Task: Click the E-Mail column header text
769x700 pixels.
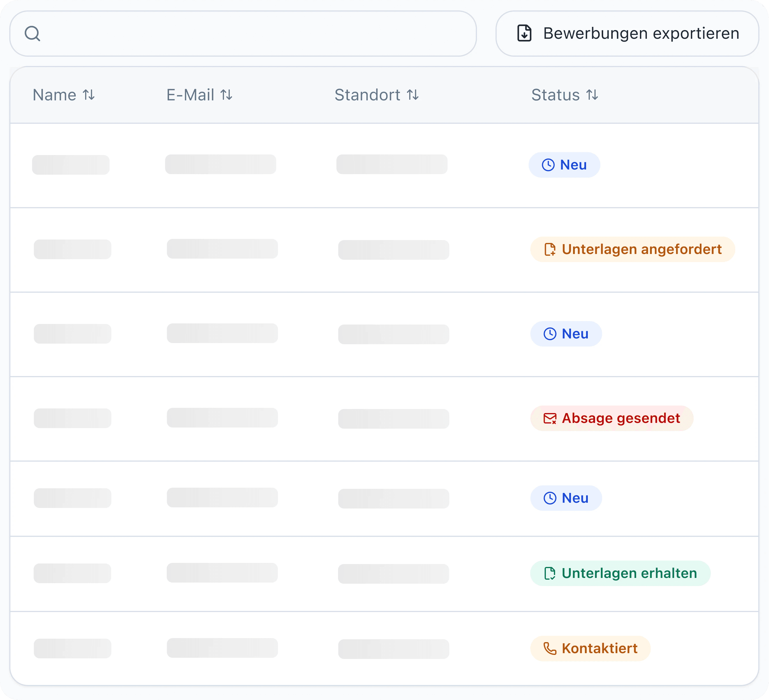Action: (x=190, y=95)
